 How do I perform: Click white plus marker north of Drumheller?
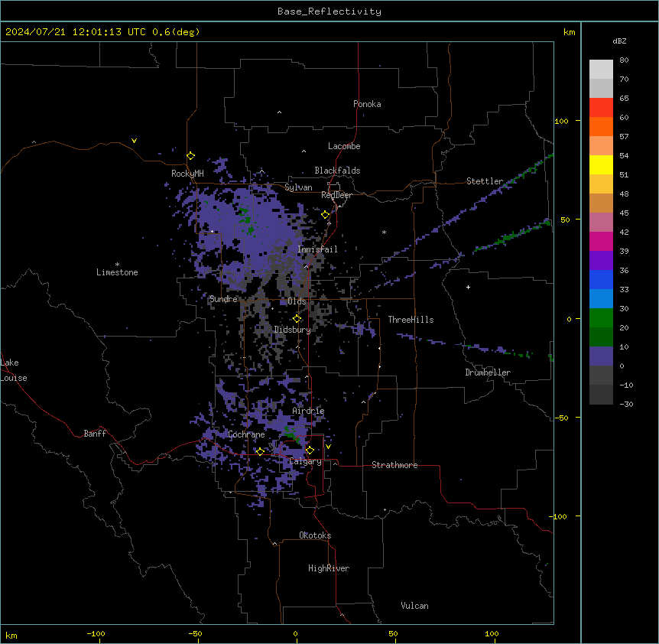coord(468,287)
